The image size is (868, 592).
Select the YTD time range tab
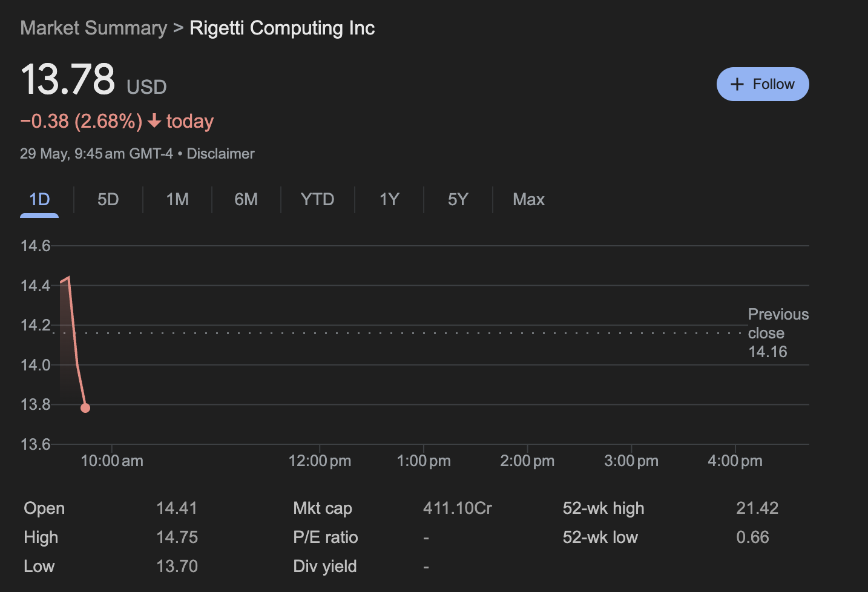[317, 200]
